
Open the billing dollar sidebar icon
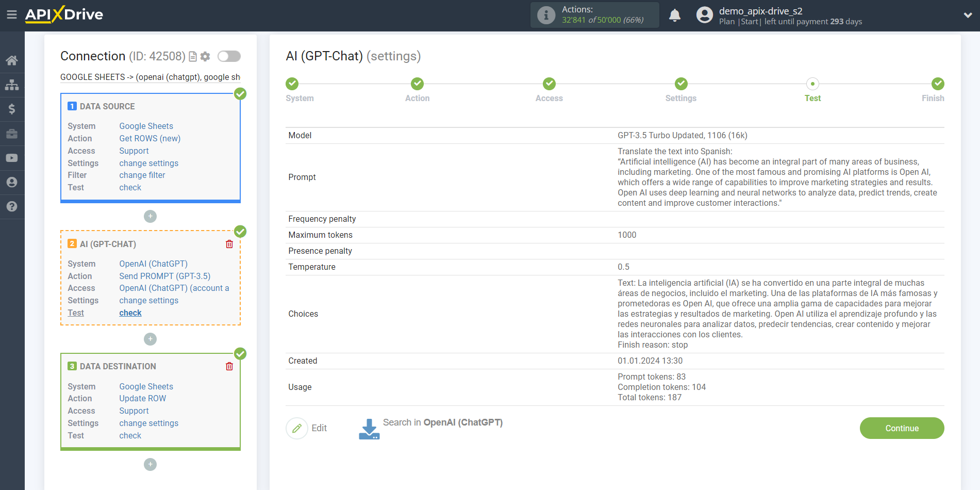(12, 109)
